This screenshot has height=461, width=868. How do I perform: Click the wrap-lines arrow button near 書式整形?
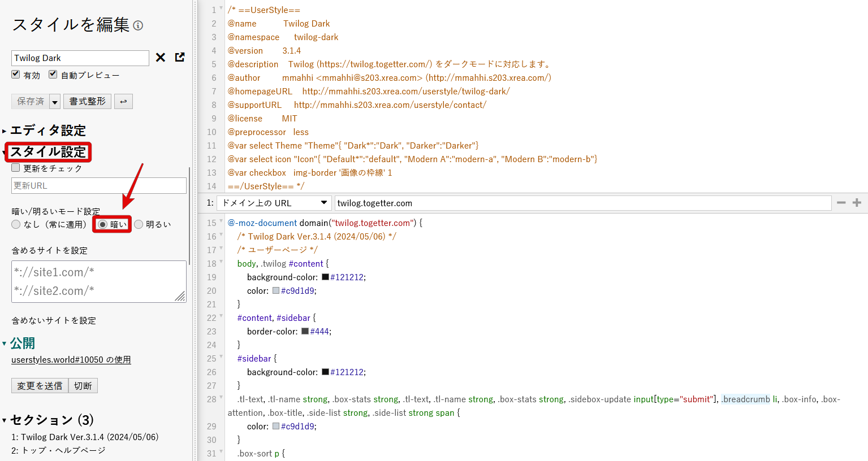pos(123,102)
